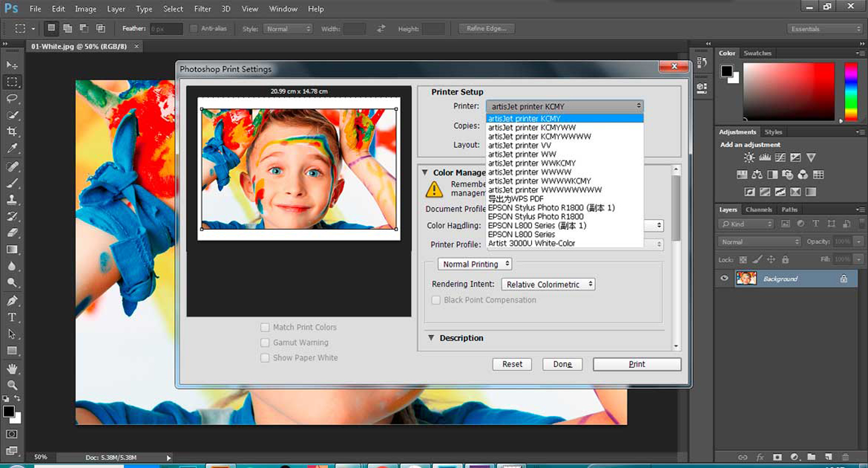Open the Rendering Intent dropdown
Image resolution: width=868 pixels, height=468 pixels.
548,284
